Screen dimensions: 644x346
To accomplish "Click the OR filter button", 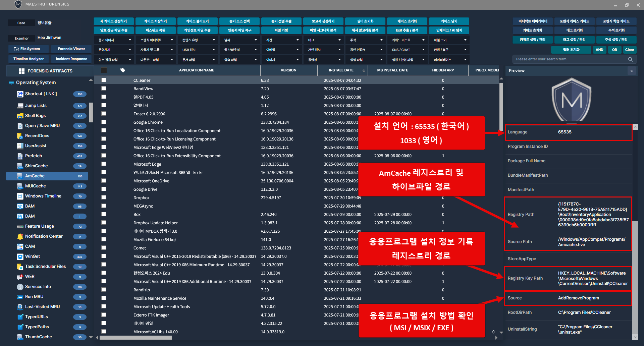I will (614, 50).
